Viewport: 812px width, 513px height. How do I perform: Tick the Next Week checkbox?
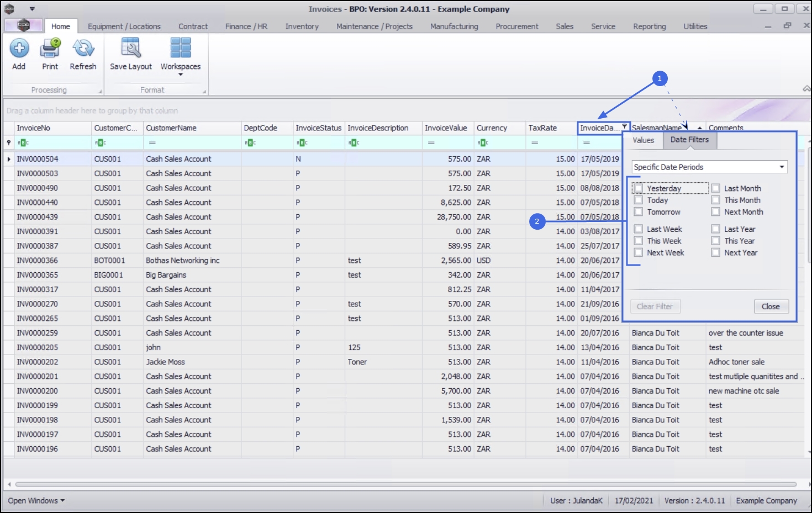click(639, 252)
